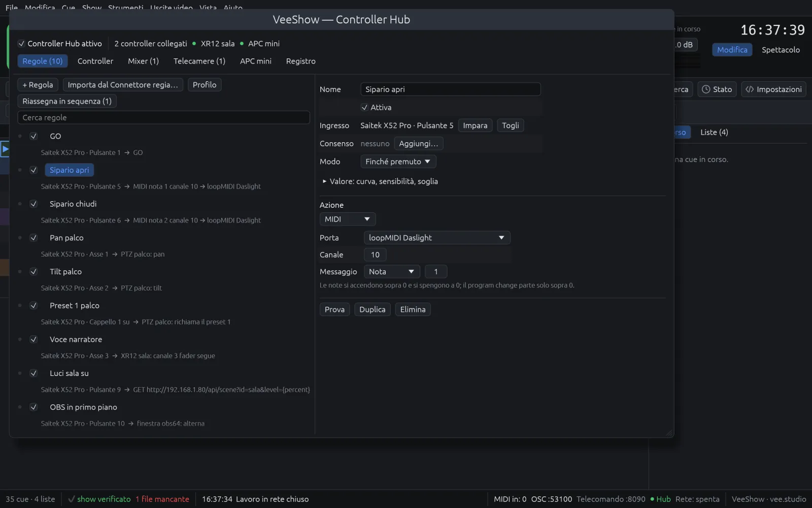Click the Duplica button
Screen dimensions: 812x508
(373, 309)
